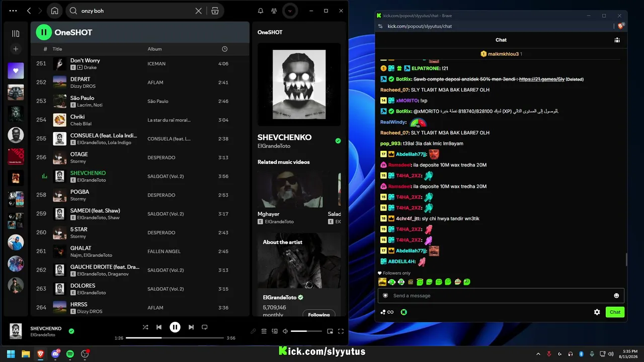Viewport: 644px width, 362px height.
Task: Open the deleted 21.games link in chat
Action: click(541, 79)
